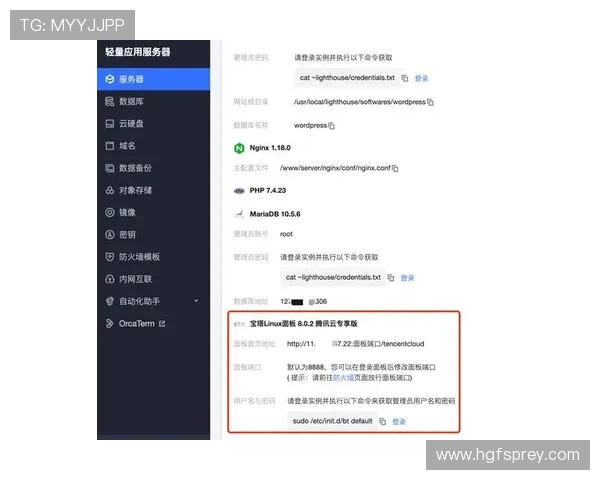The height and width of the screenshot is (480, 600).
Task: Click the 防火墙模板 shield icon
Action: pos(110,257)
